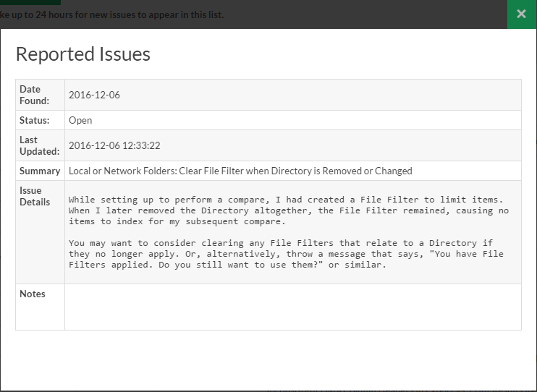Image resolution: width=537 pixels, height=392 pixels.
Task: Click the Date Found row label
Action: click(x=34, y=95)
